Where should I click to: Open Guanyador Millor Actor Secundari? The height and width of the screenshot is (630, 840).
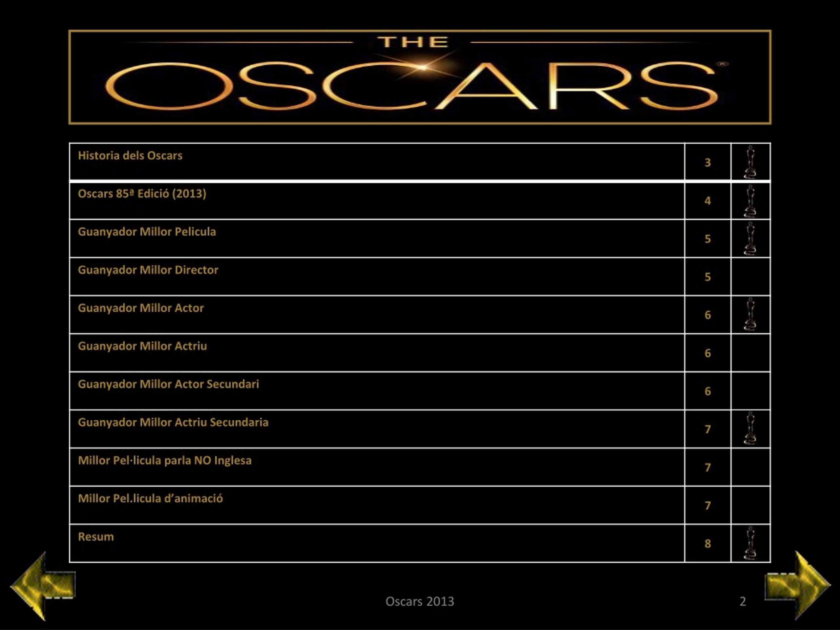pos(168,384)
